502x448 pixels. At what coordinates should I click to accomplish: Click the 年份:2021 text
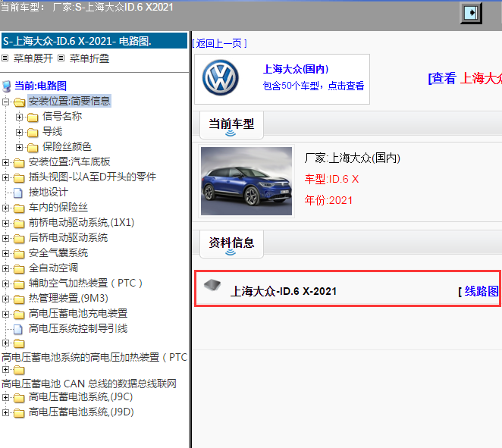tap(328, 200)
